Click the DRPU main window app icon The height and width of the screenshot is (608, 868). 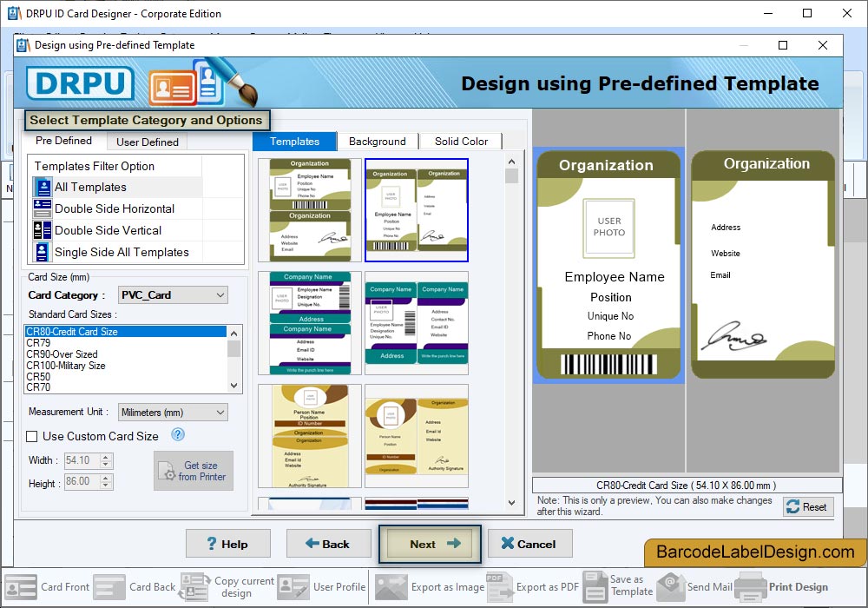[15, 13]
